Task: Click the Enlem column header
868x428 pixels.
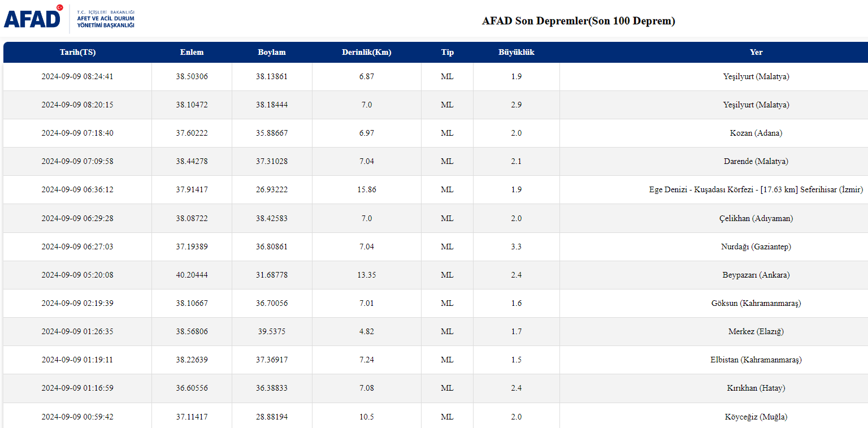Action: (x=192, y=52)
